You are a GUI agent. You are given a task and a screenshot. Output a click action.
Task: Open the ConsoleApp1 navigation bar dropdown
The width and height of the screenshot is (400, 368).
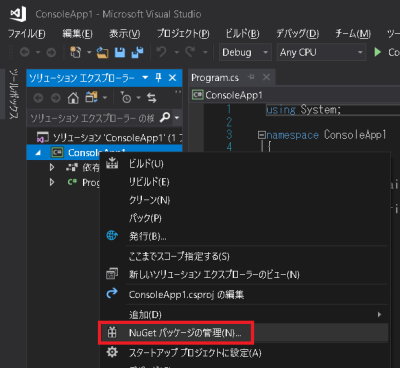[x=295, y=95]
